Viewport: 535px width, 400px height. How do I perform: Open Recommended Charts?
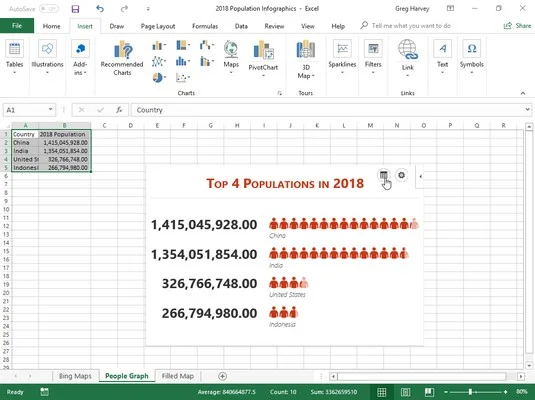click(122, 58)
